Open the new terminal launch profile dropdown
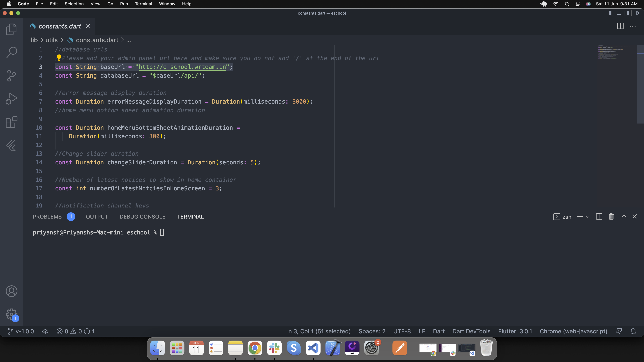Viewport: 644px width, 362px height. tap(588, 217)
